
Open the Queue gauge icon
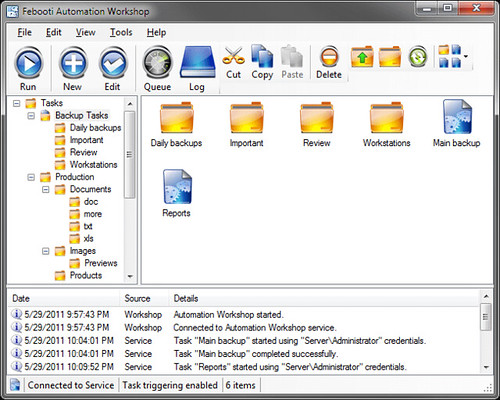pyautogui.click(x=157, y=63)
